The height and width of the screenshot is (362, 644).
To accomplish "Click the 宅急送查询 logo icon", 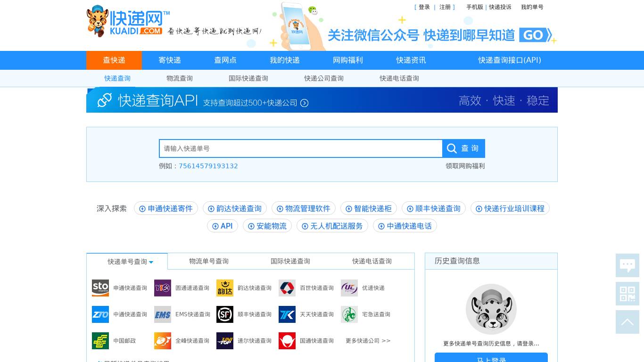I will click(x=349, y=314).
